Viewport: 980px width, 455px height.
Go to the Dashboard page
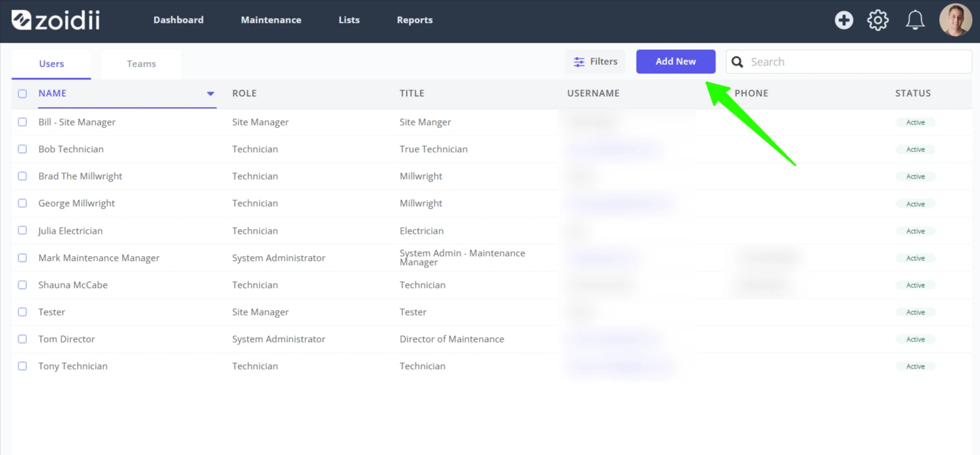coord(179,20)
